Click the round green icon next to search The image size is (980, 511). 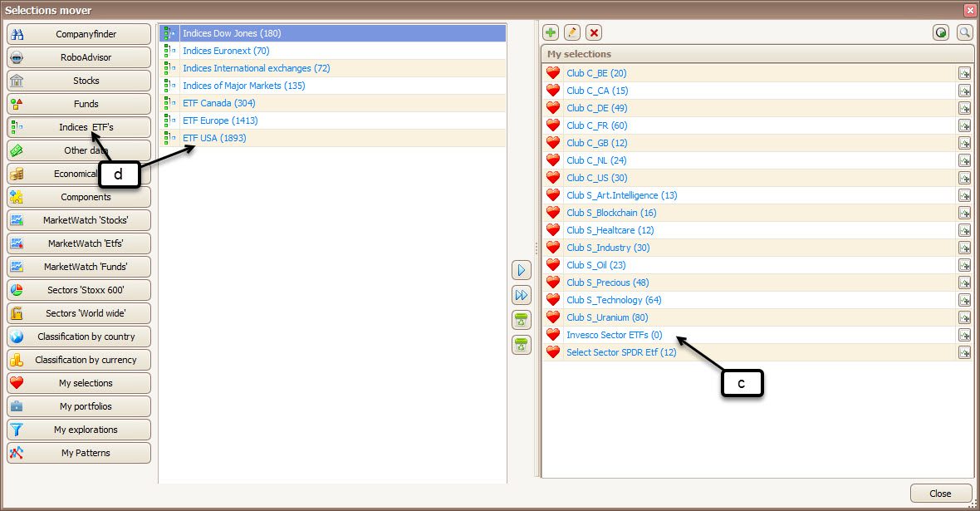tap(941, 33)
